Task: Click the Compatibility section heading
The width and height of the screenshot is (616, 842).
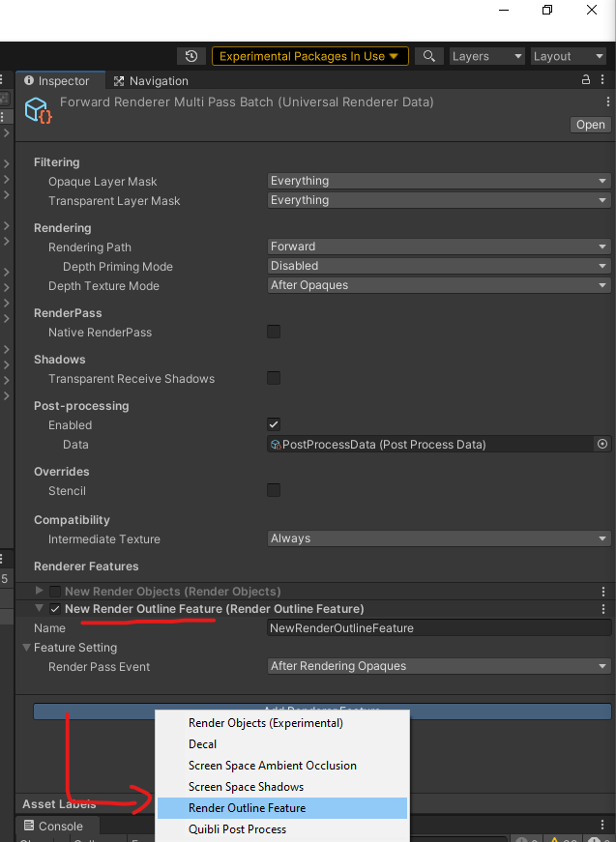Action: 72,520
